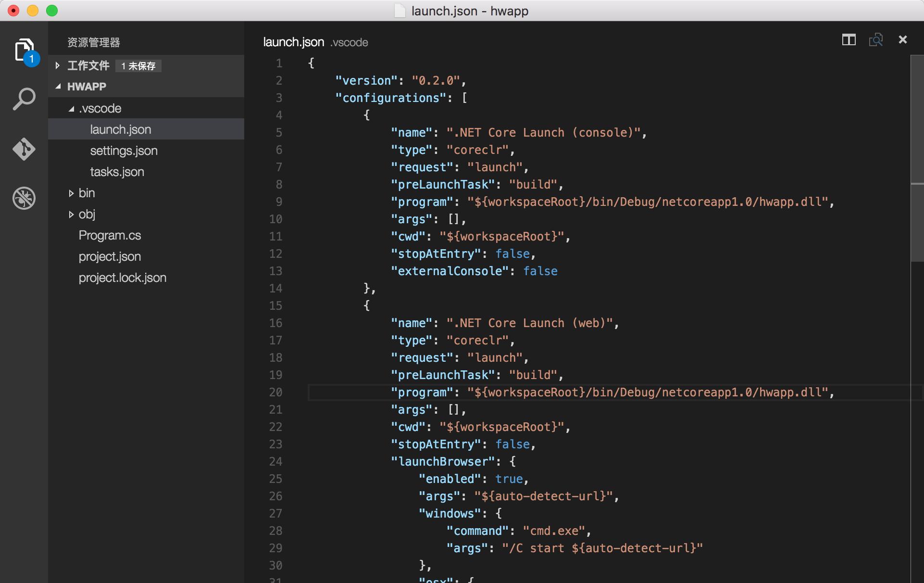Open project.lock.json file

(x=146, y=278)
